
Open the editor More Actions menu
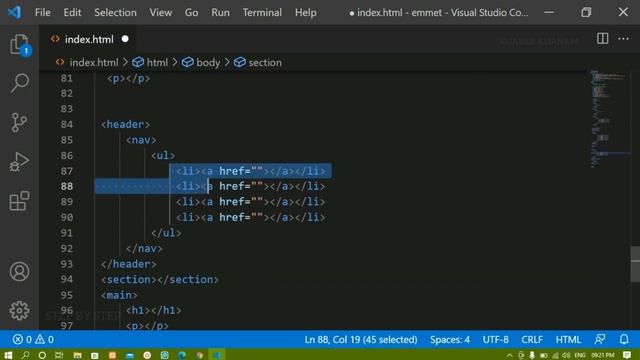(x=623, y=39)
